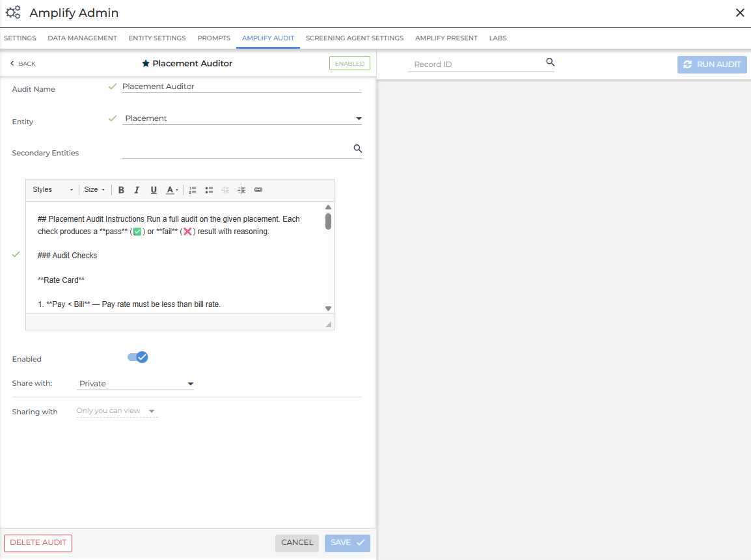This screenshot has width=751, height=560.
Task: Cancel editing the audit
Action: 297,543
